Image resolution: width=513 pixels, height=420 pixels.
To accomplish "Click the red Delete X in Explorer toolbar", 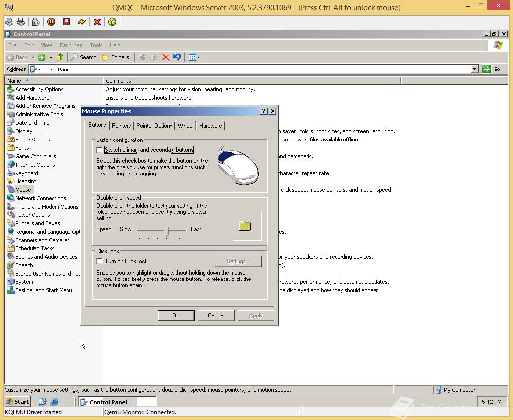I will pyautogui.click(x=166, y=57).
